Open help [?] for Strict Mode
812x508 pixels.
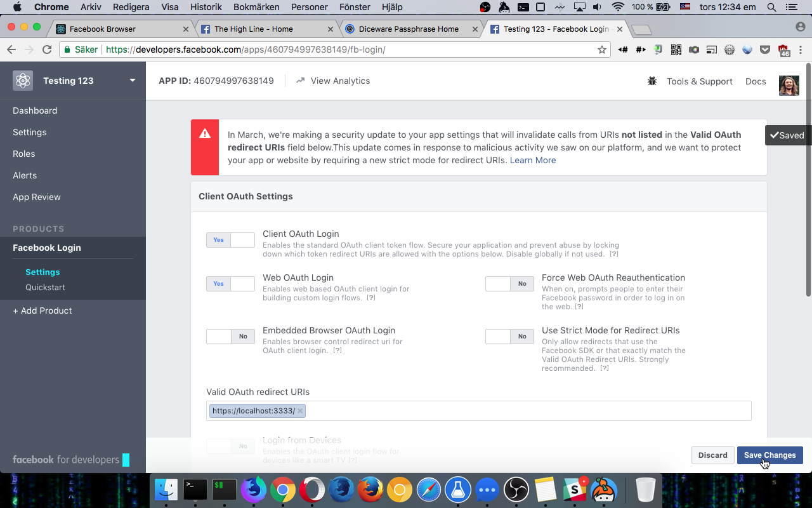(x=605, y=368)
